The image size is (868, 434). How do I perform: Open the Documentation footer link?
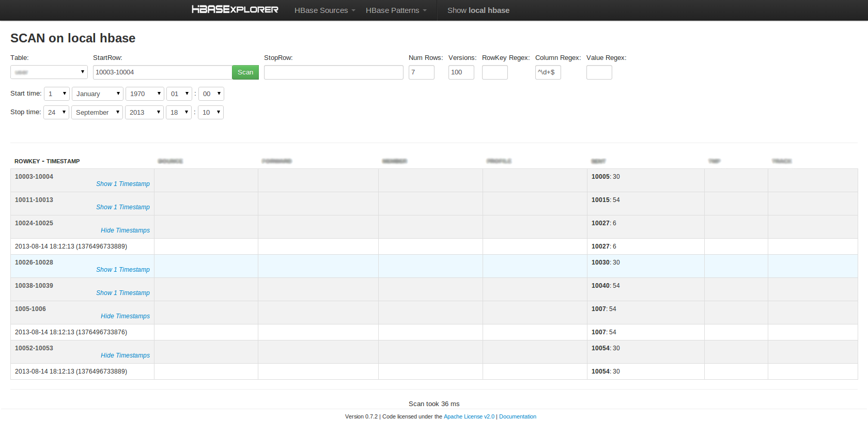click(517, 416)
